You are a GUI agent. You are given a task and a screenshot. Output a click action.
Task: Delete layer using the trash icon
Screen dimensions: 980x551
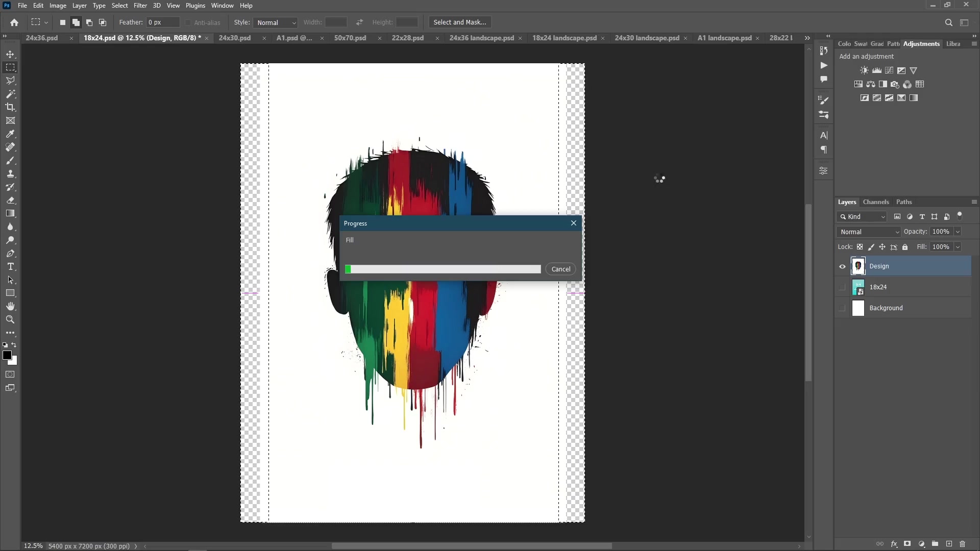pyautogui.click(x=963, y=544)
